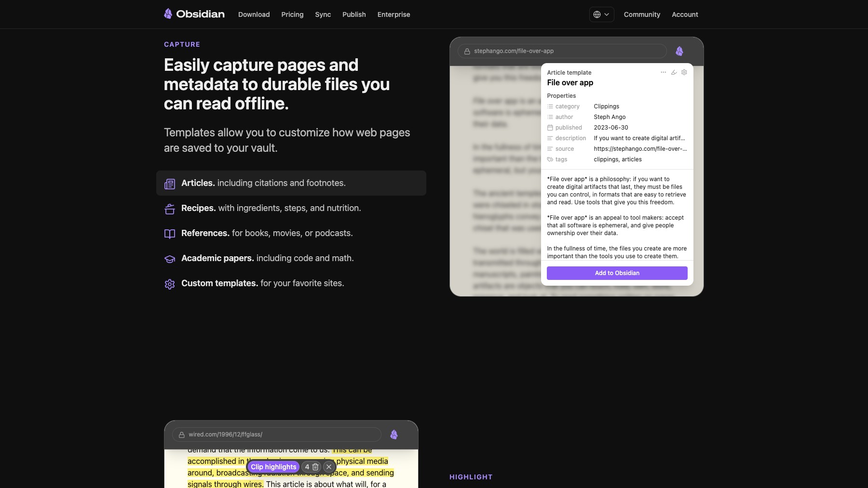Select the Academic papers feature row
Screen dimensions: 868x488
click(x=291, y=258)
